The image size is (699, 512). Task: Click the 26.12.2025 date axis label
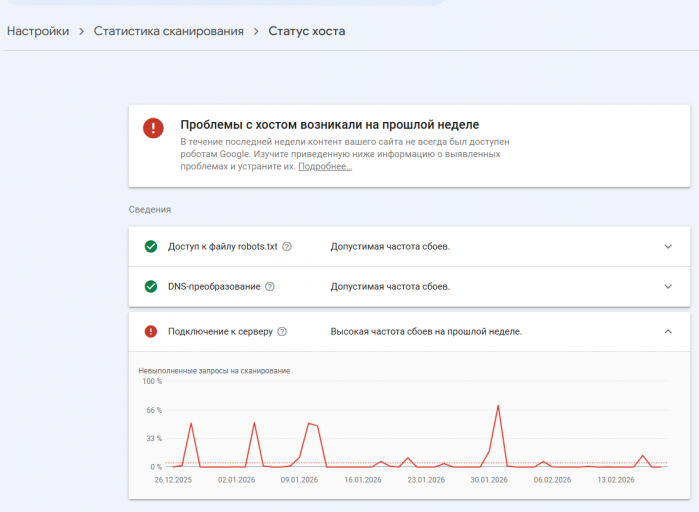click(x=173, y=480)
